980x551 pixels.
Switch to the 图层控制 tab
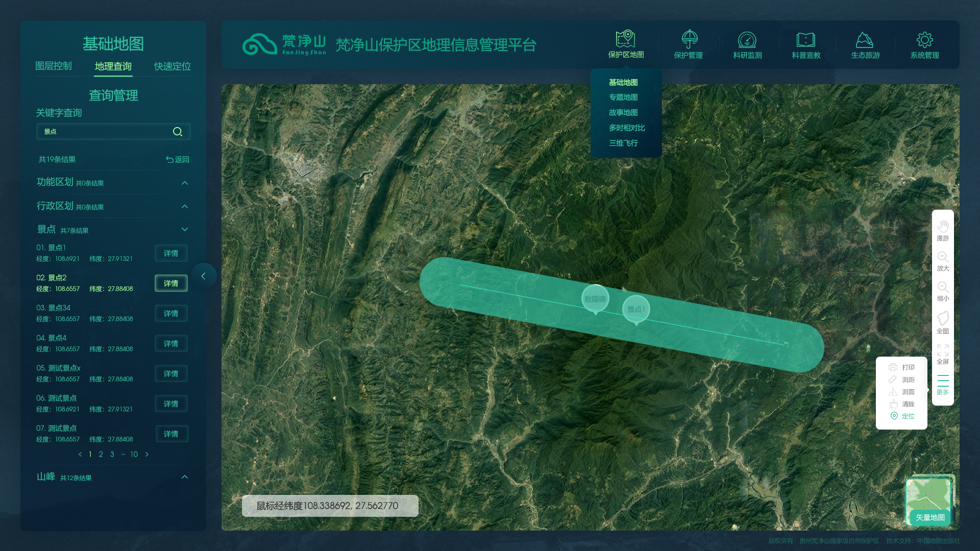(54, 66)
